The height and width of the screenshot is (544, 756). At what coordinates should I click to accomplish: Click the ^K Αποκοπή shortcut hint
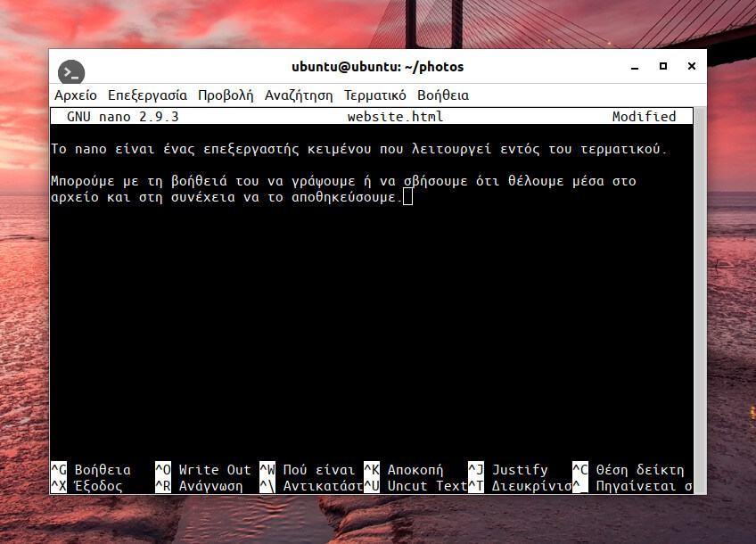404,470
